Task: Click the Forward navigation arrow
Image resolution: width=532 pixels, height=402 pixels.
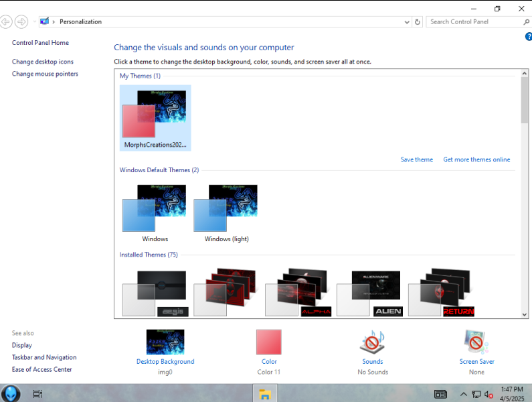Action: click(21, 21)
